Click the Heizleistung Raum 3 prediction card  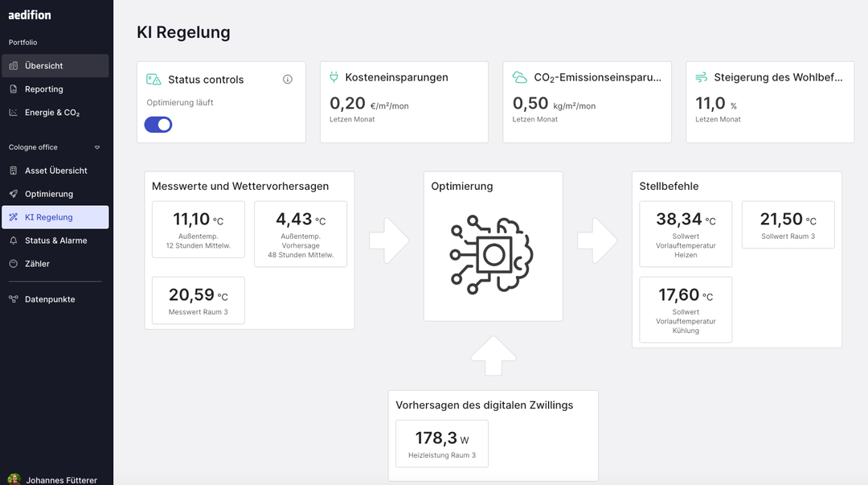coord(441,443)
